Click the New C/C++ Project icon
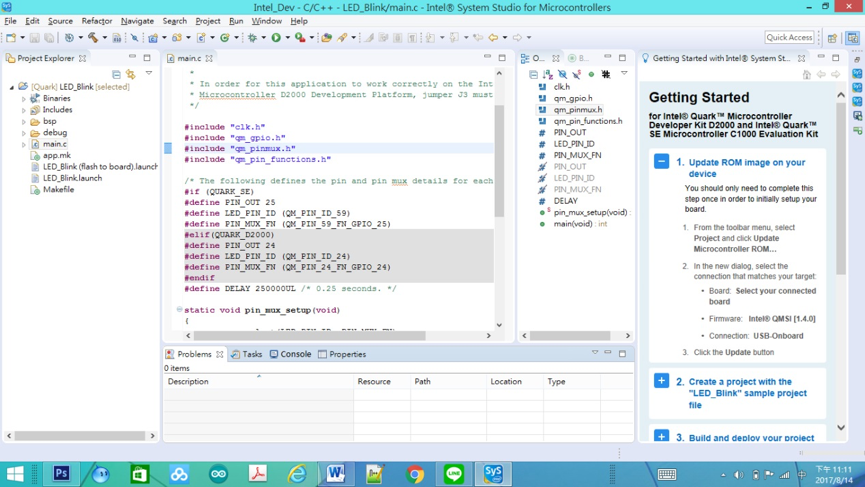865x487 pixels. click(153, 38)
